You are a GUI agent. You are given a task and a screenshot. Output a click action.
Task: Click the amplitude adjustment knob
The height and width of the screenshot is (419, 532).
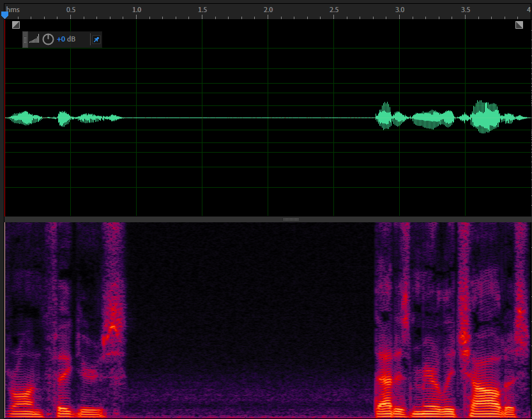point(48,40)
